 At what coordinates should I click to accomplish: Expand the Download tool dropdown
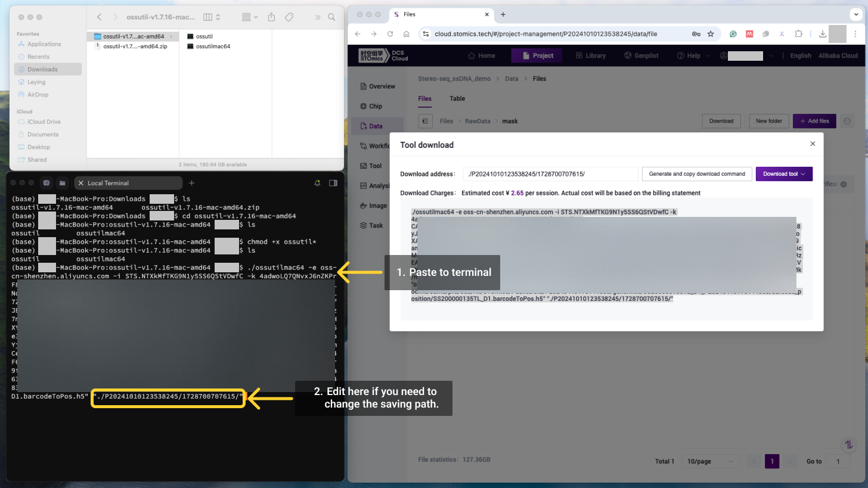pyautogui.click(x=784, y=174)
